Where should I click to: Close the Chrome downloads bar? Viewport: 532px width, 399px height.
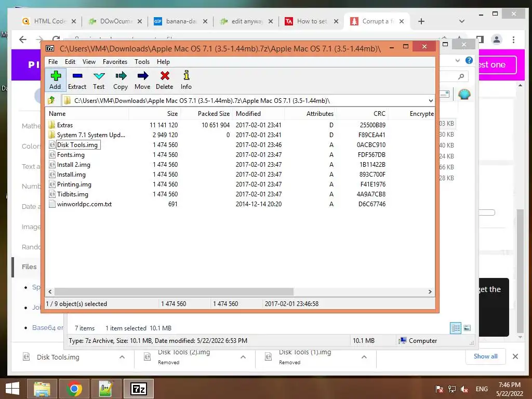(515, 356)
